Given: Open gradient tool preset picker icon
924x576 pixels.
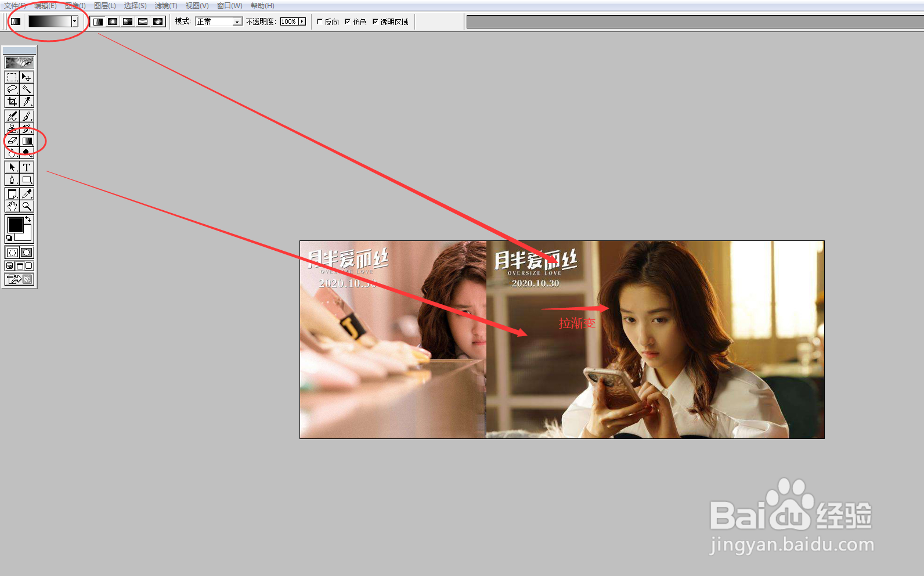Looking at the screenshot, I should [16, 21].
